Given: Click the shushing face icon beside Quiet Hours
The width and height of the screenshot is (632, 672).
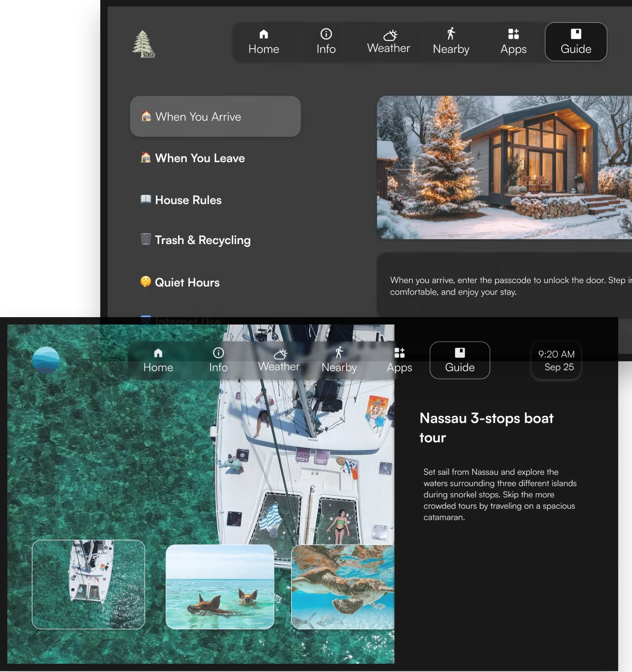Looking at the screenshot, I should pos(146,281).
